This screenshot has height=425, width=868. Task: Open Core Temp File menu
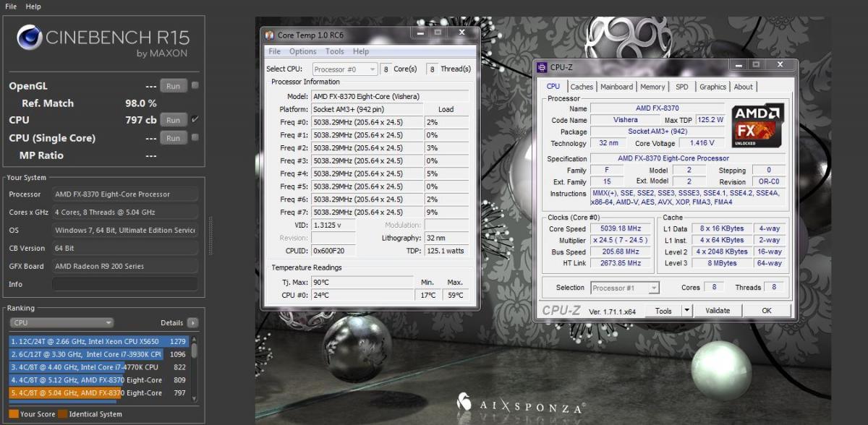tap(275, 51)
